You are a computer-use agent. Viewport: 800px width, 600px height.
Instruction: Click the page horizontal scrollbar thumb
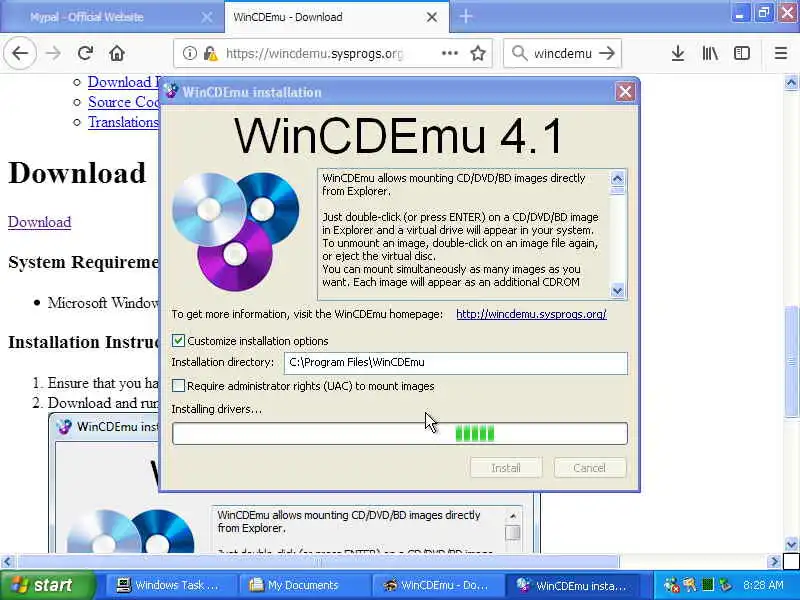tap(318, 562)
